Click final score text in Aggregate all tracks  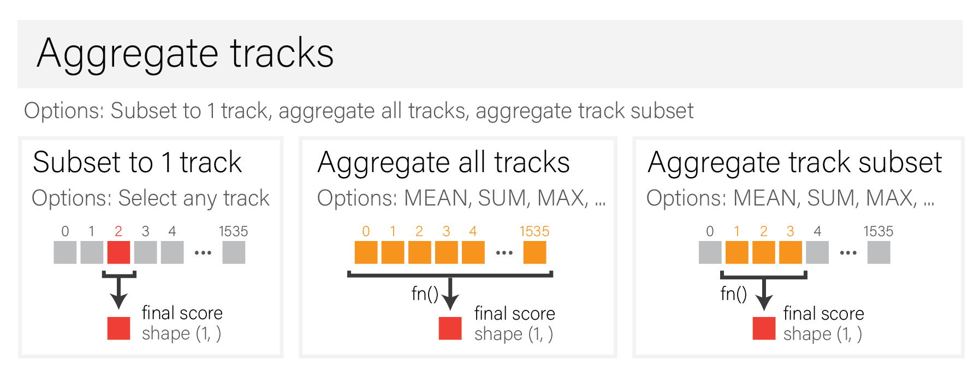point(514,314)
